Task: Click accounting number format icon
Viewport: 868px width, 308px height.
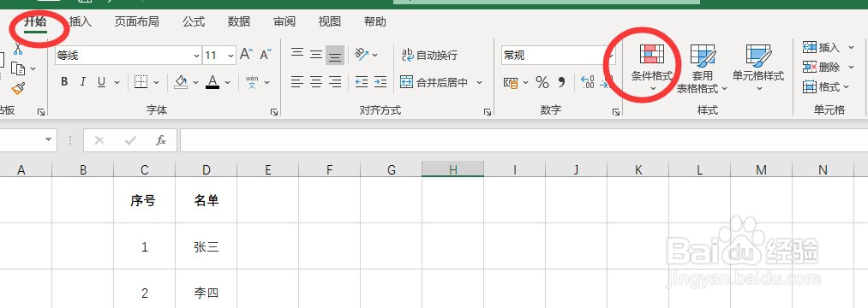Action: [511, 83]
